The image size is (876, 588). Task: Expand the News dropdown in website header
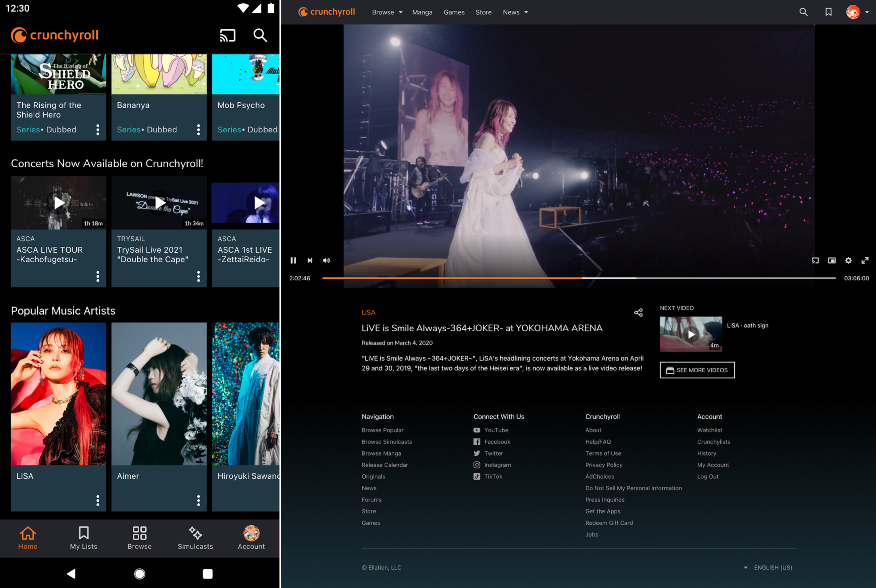pos(515,12)
